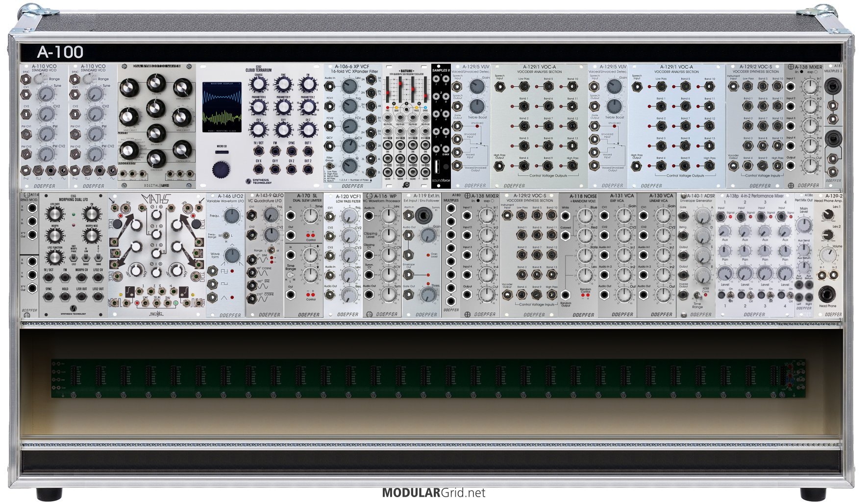The height and width of the screenshot is (503, 868).
Task: Click the A-118 Noise White output jack
Action: (x=565, y=216)
